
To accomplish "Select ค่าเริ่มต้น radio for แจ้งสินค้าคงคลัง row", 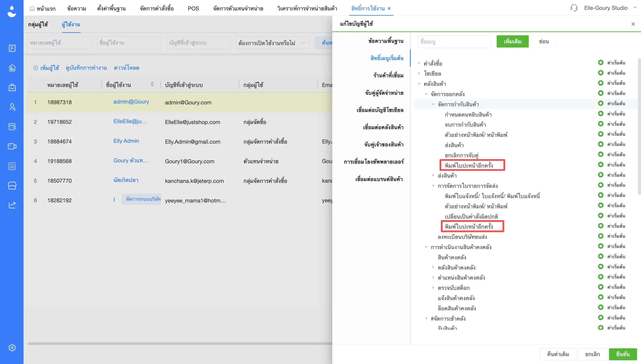I will [x=600, y=297].
